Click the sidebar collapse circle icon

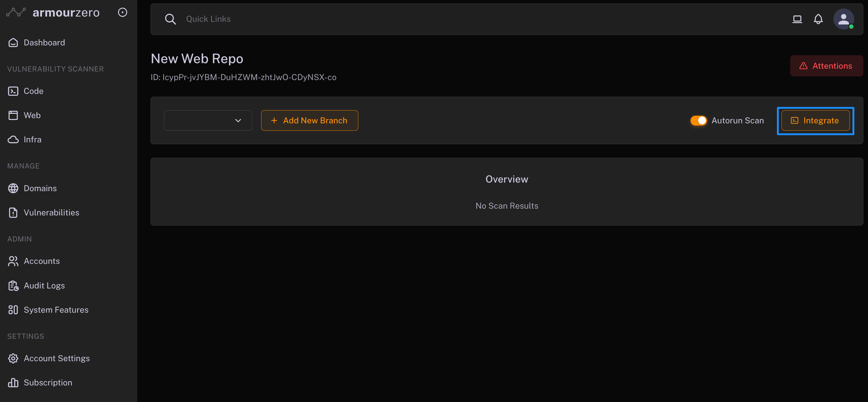[122, 13]
